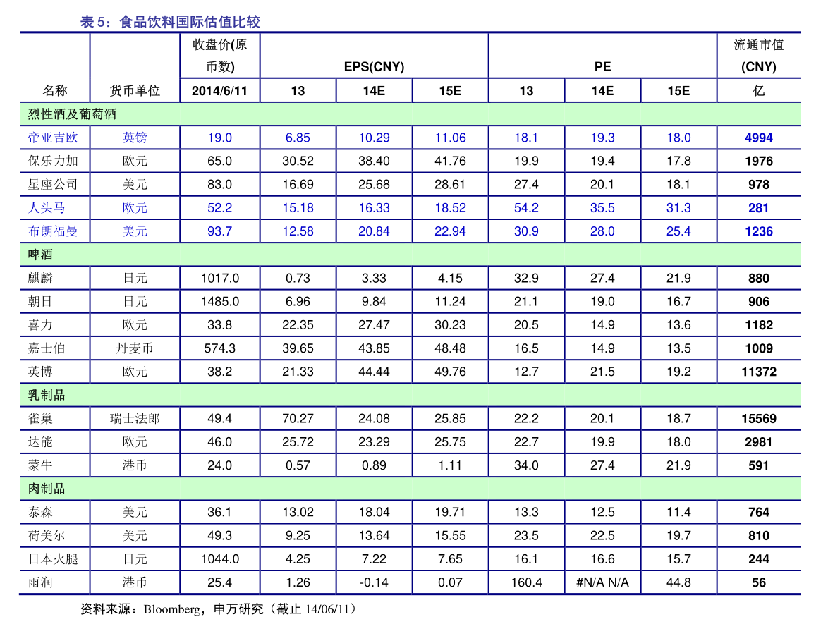Click the source note 资料来源：Bloomberg

pyautogui.click(x=140, y=609)
